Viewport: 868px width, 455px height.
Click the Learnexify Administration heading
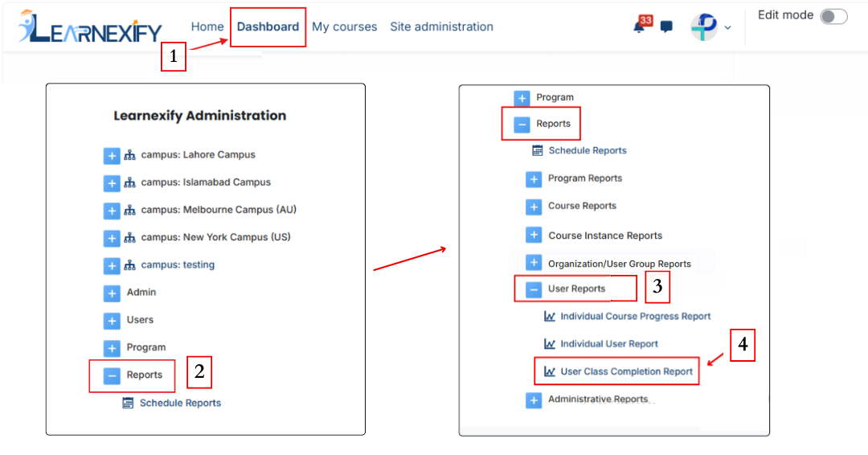tap(200, 116)
